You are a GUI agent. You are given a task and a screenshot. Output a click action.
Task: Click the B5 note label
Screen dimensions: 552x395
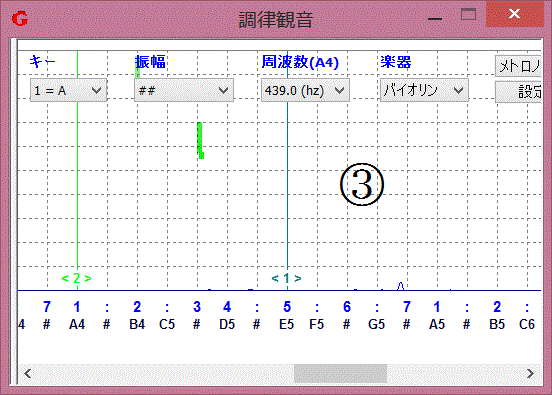pyautogui.click(x=497, y=324)
